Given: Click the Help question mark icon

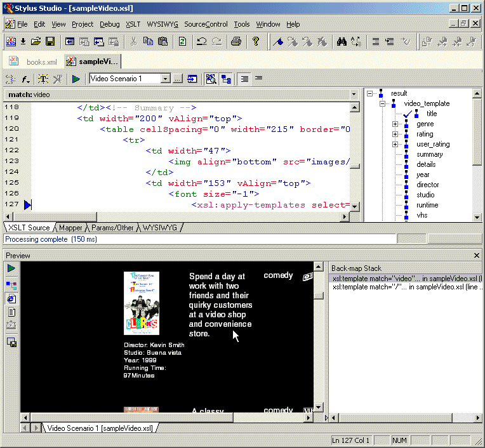Looking at the screenshot, I should (256, 42).
